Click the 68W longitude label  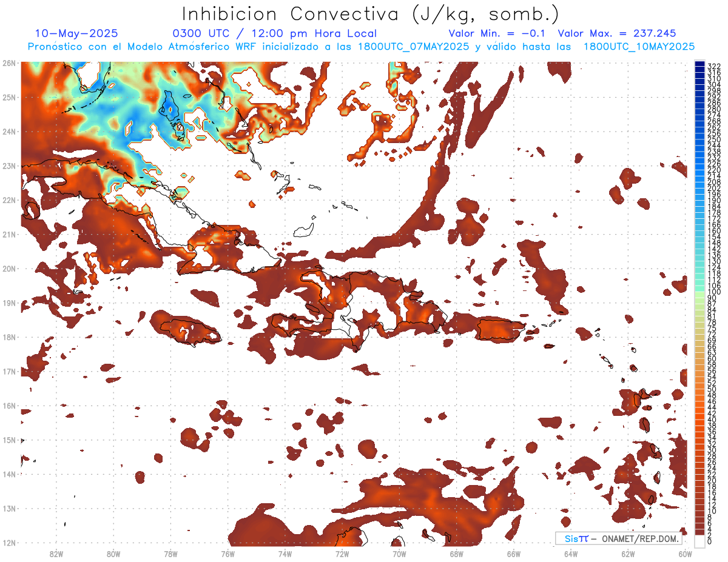pos(456,554)
